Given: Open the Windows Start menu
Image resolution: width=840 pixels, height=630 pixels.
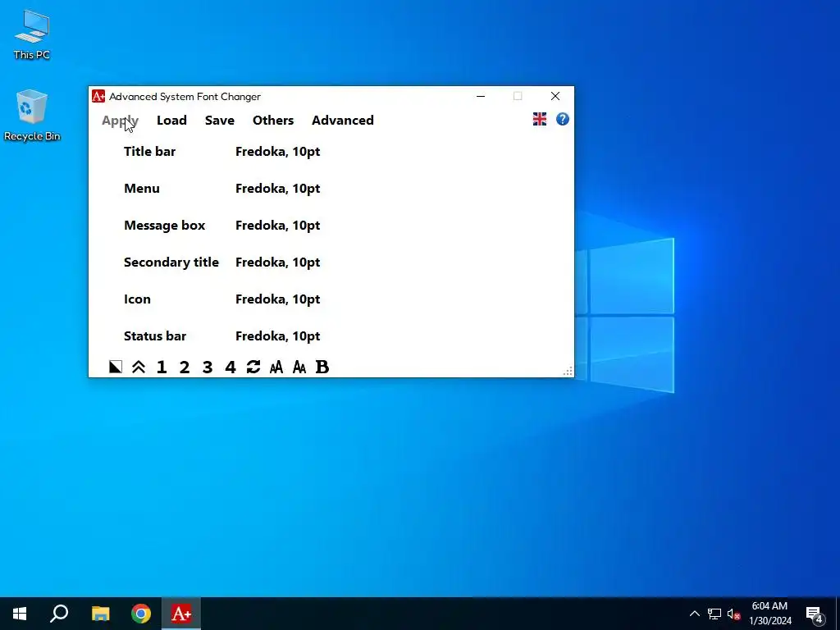Looking at the screenshot, I should click(x=20, y=614).
